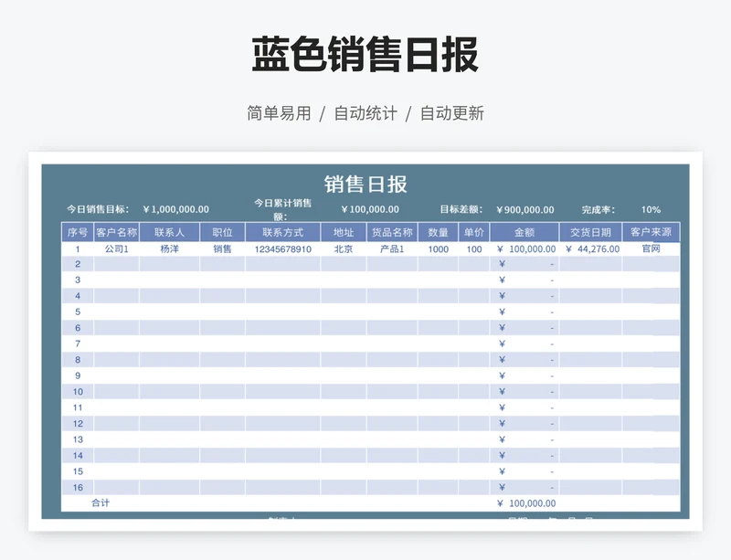The width and height of the screenshot is (731, 560).
Task: Click the 产品1 product cell
Action: pos(392,249)
